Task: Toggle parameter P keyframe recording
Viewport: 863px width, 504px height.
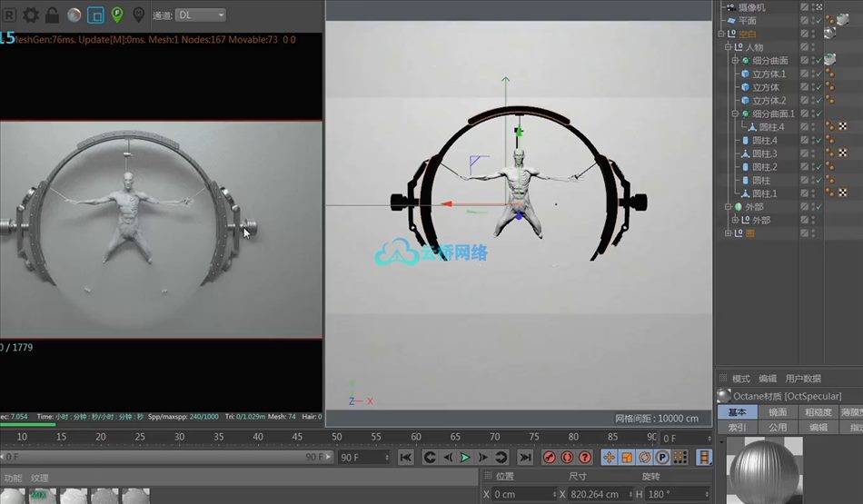Action: 662,457
